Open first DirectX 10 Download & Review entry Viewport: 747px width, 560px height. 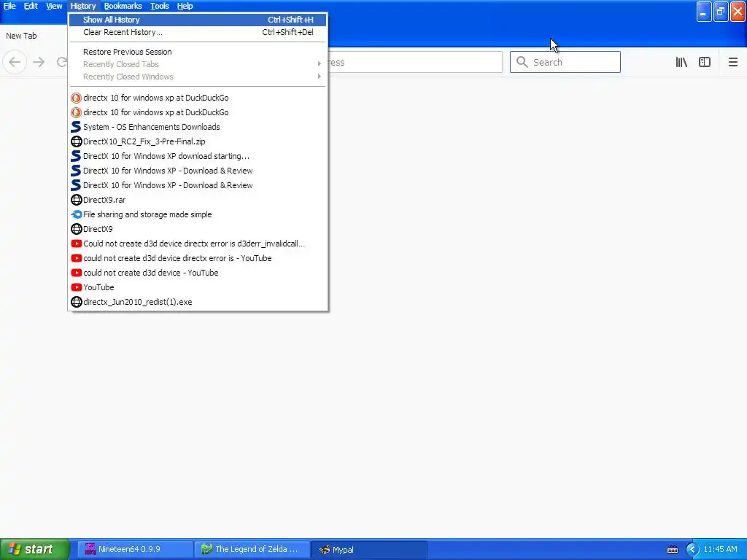point(198,171)
